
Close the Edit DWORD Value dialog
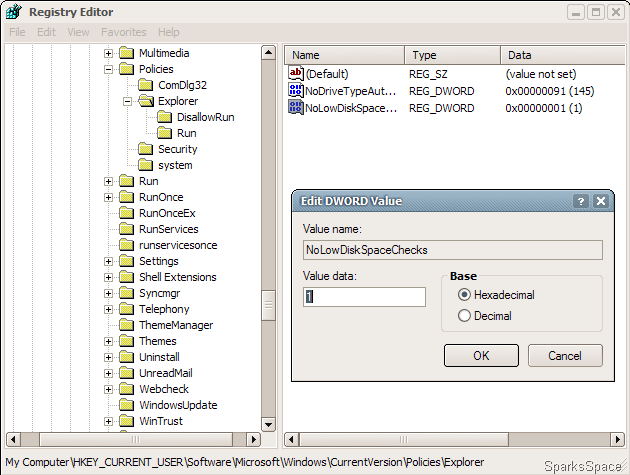tap(601, 201)
